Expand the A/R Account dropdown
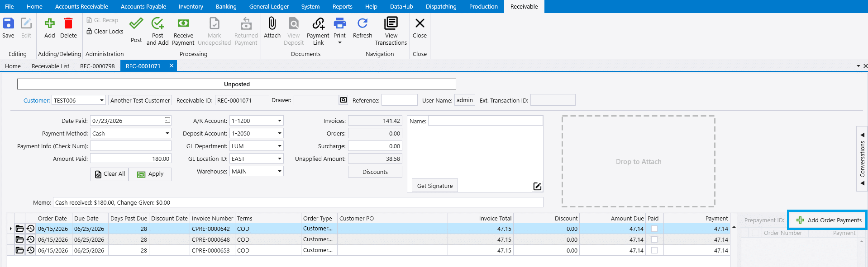 279,121
